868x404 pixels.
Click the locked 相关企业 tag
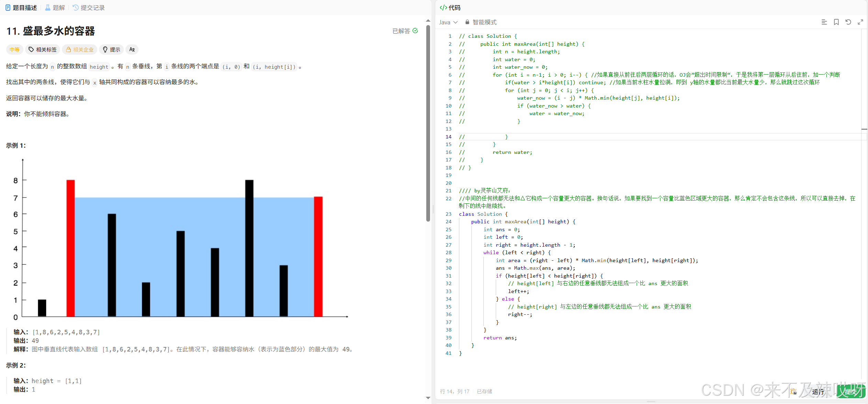click(80, 49)
